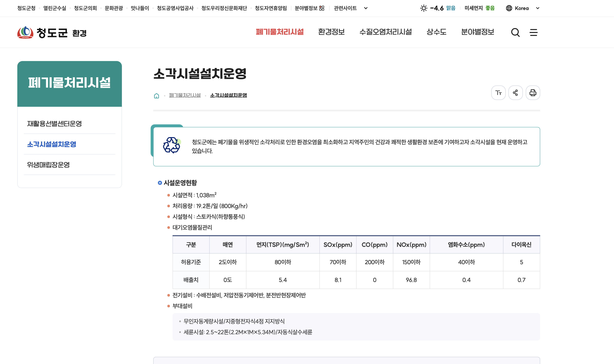The image size is (614, 364).
Task: Select 재활용선별센터운영 in the sidebar
Action: pyautogui.click(x=54, y=124)
